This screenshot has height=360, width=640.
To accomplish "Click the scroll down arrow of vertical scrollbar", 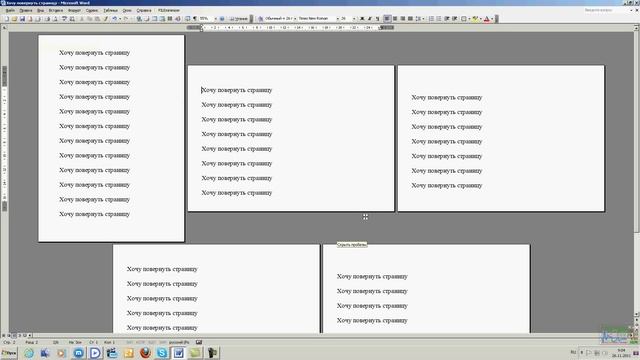I will point(636,314).
